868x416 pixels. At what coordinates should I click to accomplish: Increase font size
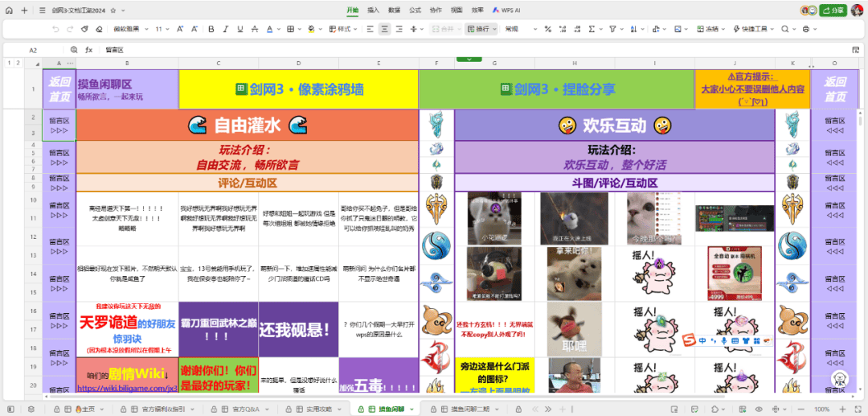click(x=181, y=29)
